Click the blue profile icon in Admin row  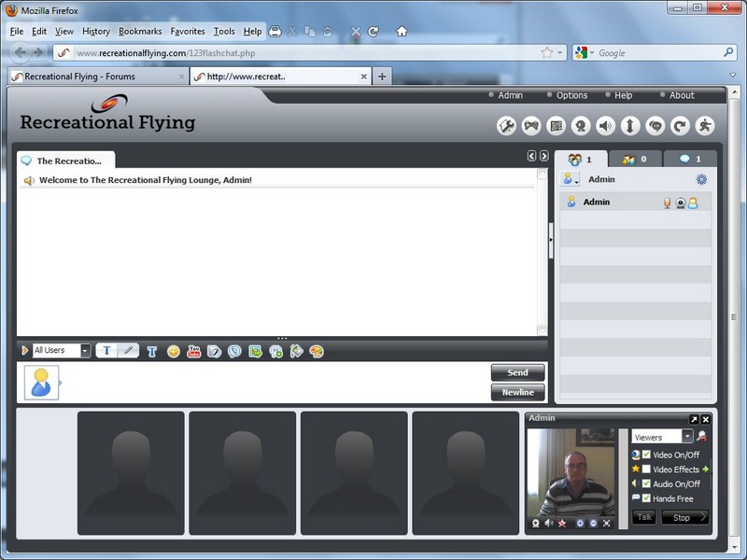[x=693, y=203]
